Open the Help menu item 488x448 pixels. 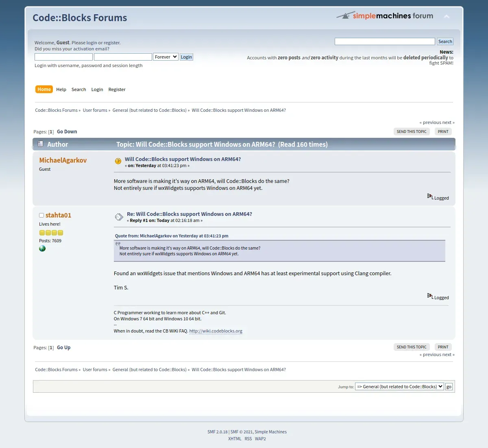coord(61,89)
